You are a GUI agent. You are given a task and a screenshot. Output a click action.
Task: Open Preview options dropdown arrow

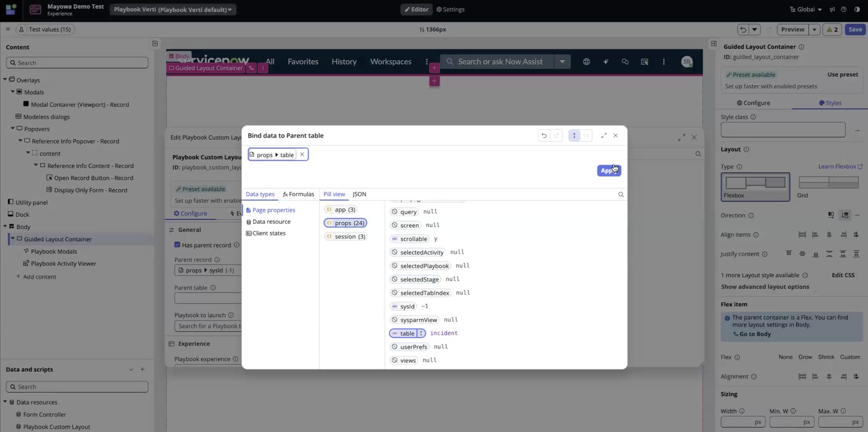click(x=814, y=30)
